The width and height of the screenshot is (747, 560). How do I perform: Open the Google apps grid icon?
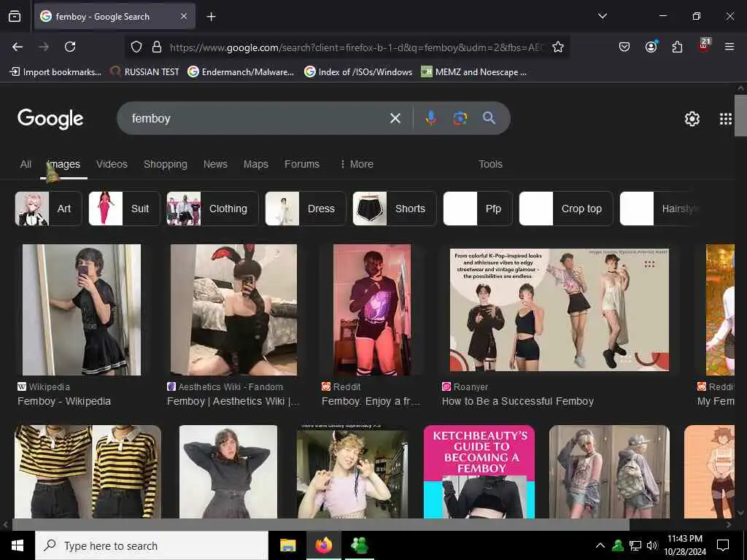coord(726,119)
